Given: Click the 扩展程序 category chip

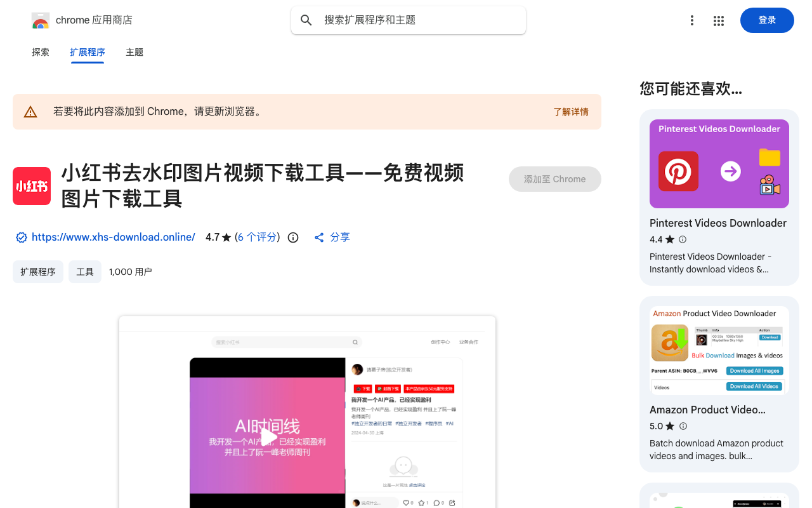Looking at the screenshot, I should 38,272.
